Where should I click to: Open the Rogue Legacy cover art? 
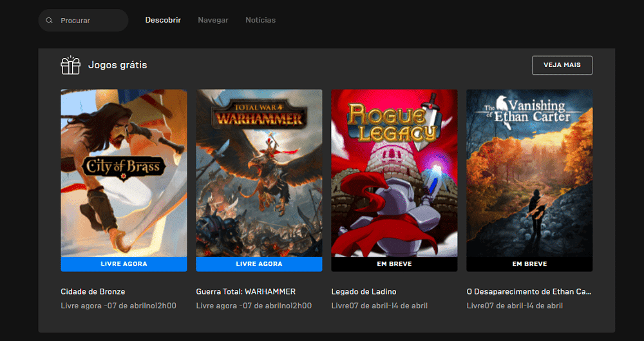(x=394, y=173)
